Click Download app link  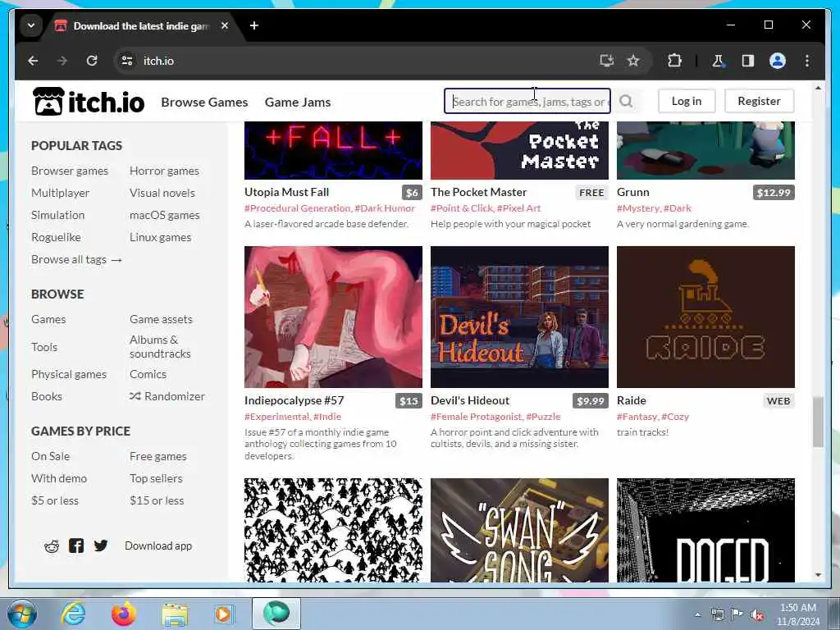(x=158, y=546)
